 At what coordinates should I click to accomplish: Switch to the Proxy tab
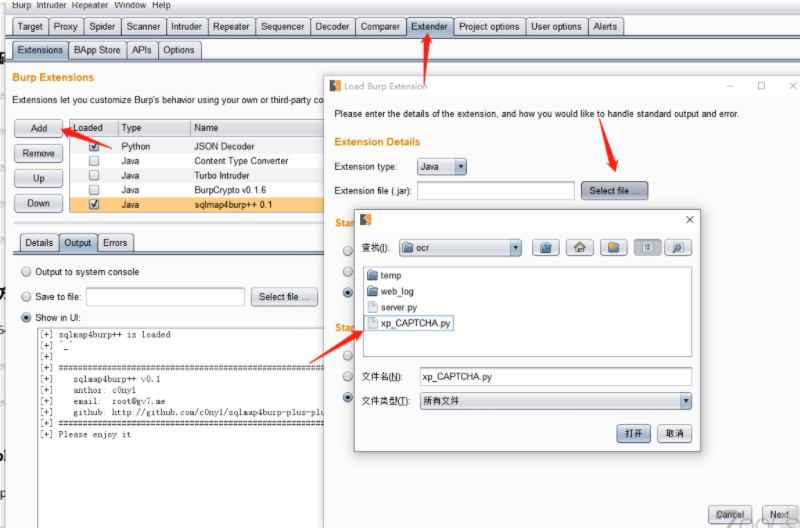tap(65, 27)
